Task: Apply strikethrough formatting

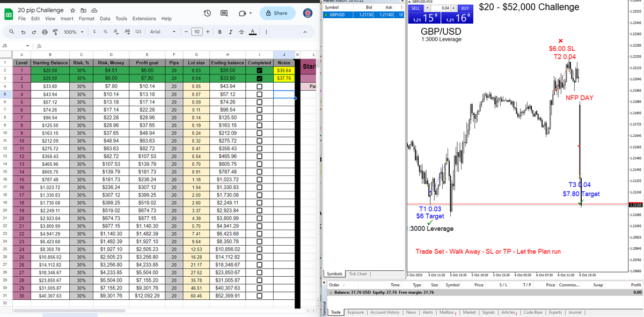Action: 241,32
